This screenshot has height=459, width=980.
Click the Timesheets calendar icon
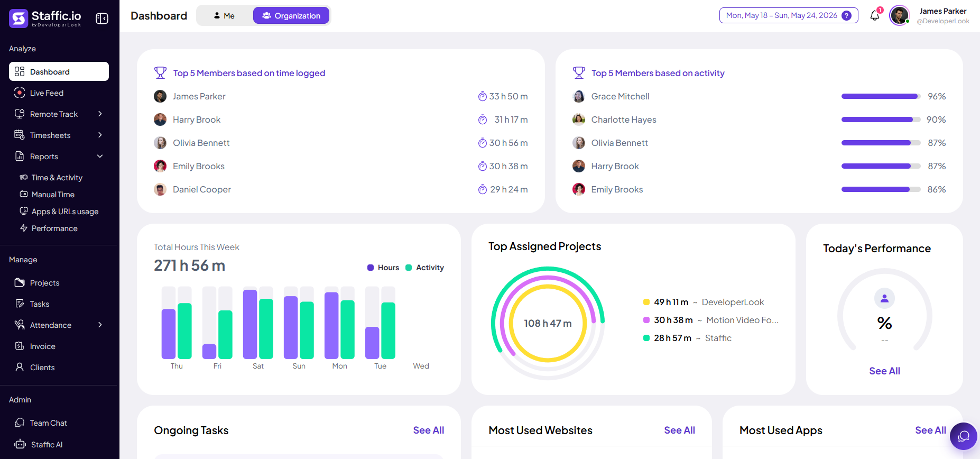[x=20, y=135]
